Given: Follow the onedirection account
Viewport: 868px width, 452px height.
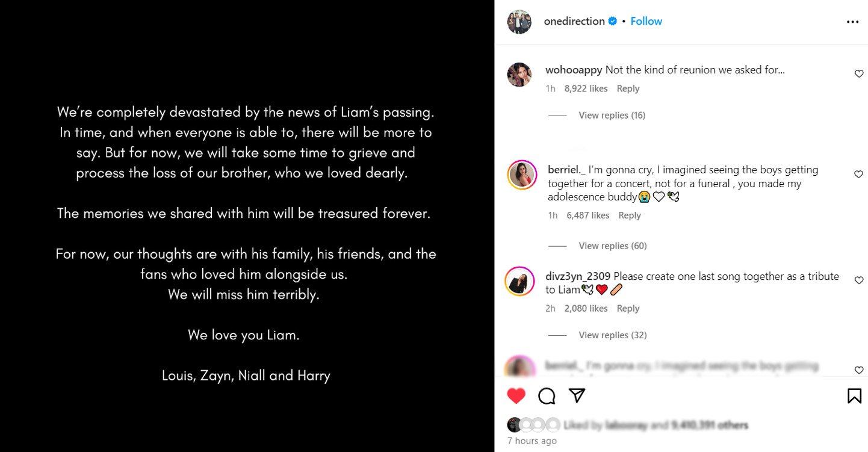Looking at the screenshot, I should [646, 21].
